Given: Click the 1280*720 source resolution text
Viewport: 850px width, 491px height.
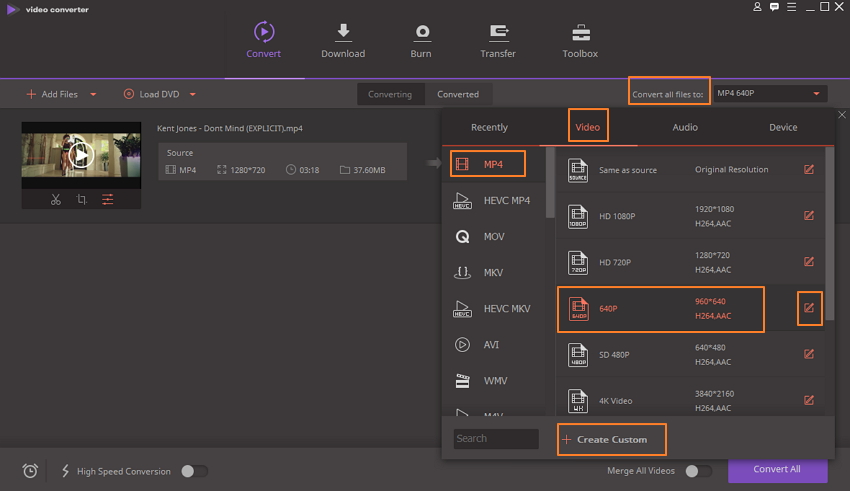Looking at the screenshot, I should tap(248, 170).
